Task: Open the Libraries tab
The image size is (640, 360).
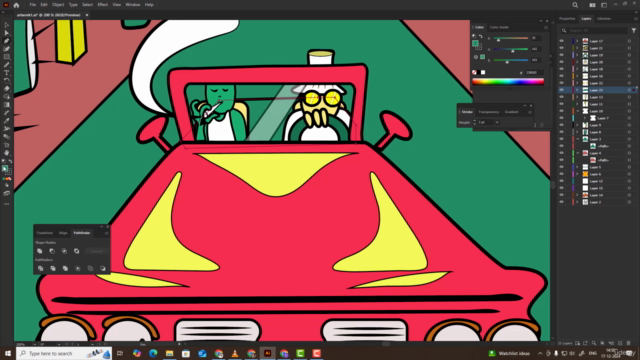Action: 604,19
